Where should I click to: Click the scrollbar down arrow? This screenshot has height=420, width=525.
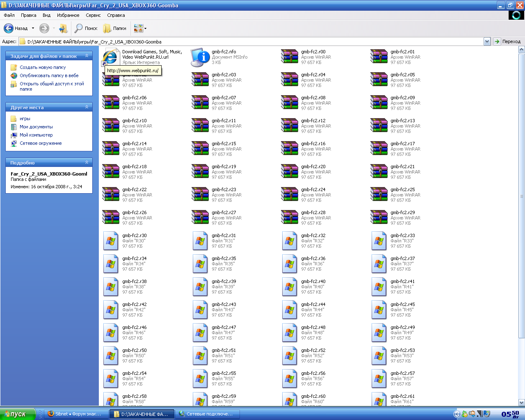tap(522, 403)
